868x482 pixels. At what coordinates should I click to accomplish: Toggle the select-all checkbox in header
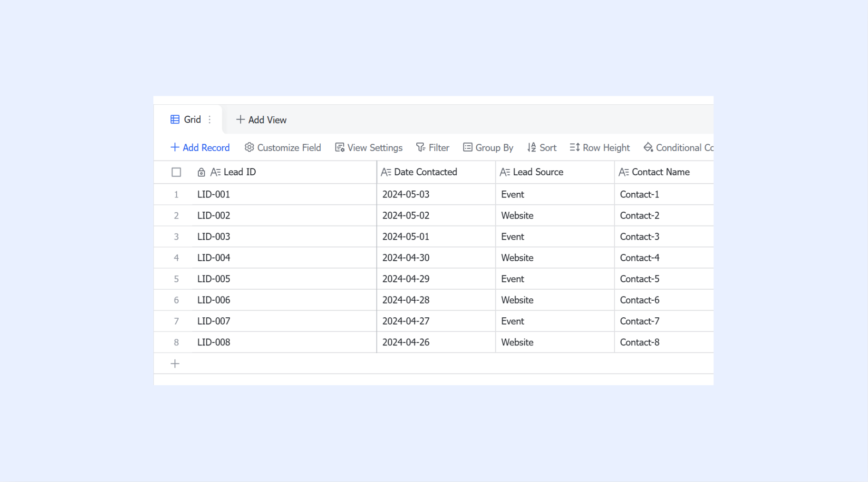point(176,172)
